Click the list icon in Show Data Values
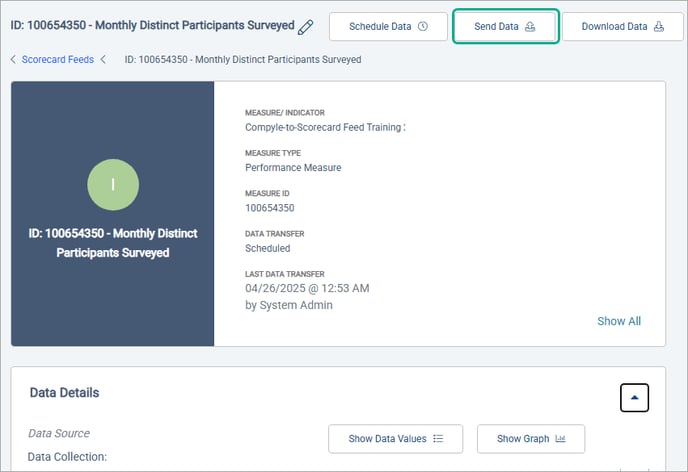Viewport: 688px width, 472px height. tap(440, 439)
